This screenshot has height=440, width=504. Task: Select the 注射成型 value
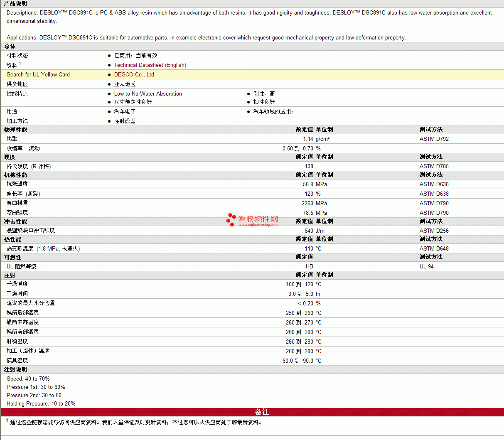click(x=125, y=121)
